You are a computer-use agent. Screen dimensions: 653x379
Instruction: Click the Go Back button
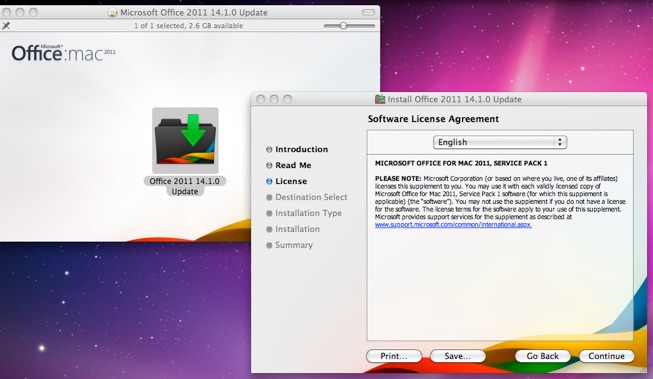[543, 356]
